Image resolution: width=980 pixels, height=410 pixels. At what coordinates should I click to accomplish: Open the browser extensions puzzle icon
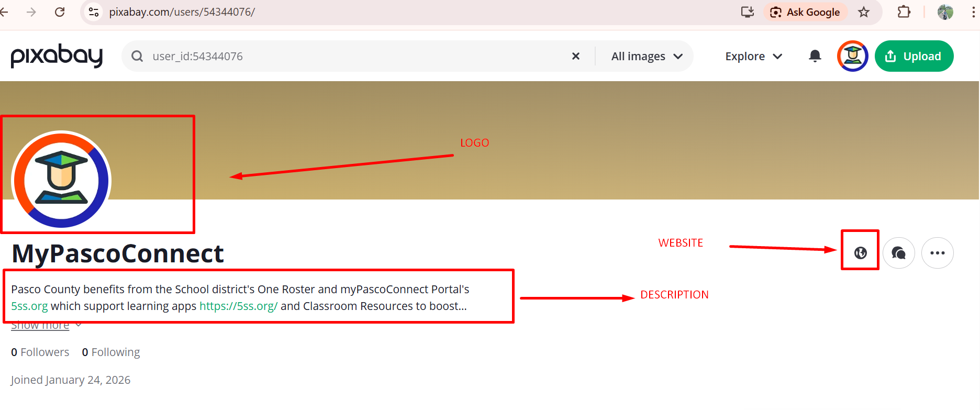click(x=904, y=12)
